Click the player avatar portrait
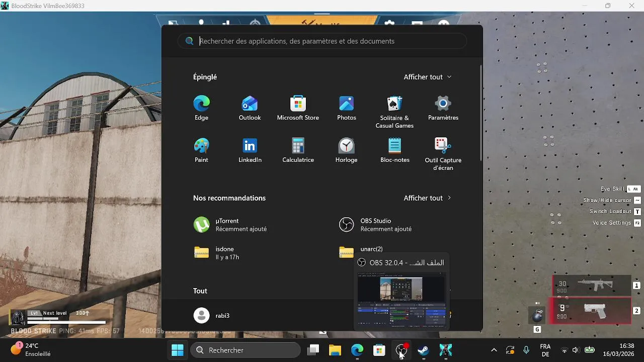644x362 pixels. coord(18,318)
